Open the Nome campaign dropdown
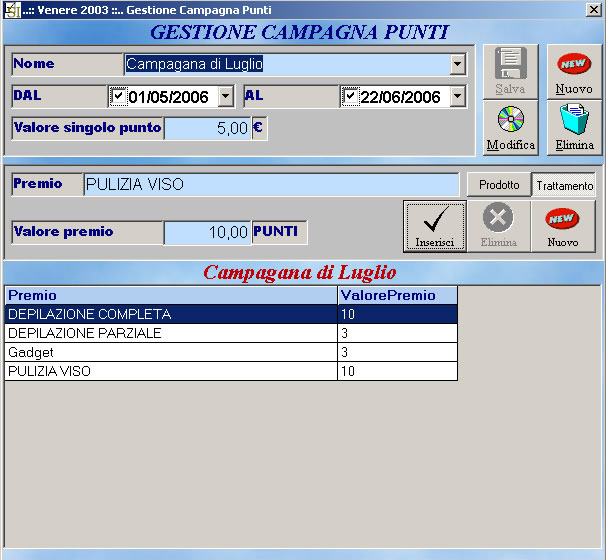Image resolution: width=606 pixels, height=560 pixels. coord(458,64)
